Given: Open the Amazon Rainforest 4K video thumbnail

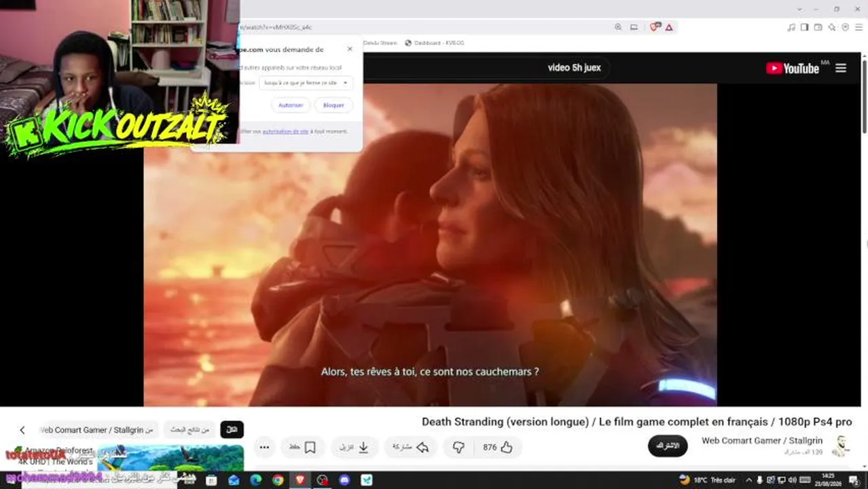Looking at the screenshot, I should [x=170, y=458].
